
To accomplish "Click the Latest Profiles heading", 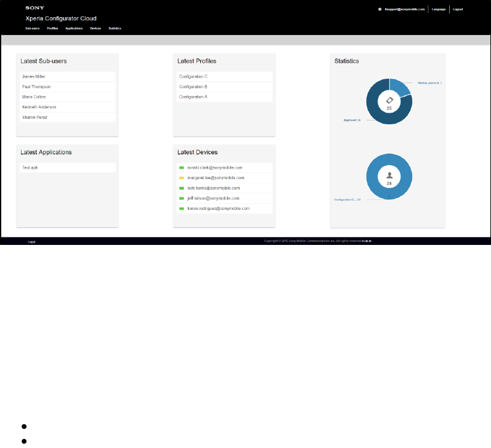I will click(197, 61).
